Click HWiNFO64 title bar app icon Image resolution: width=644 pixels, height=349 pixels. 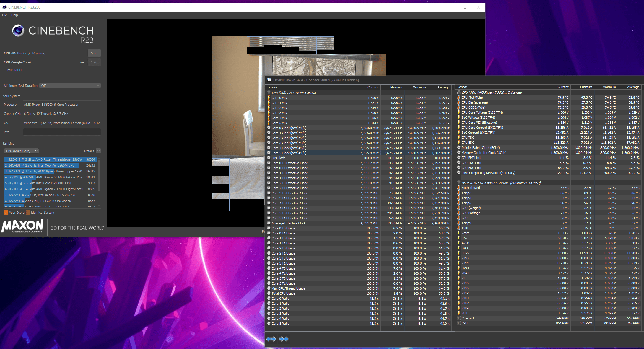tap(269, 80)
